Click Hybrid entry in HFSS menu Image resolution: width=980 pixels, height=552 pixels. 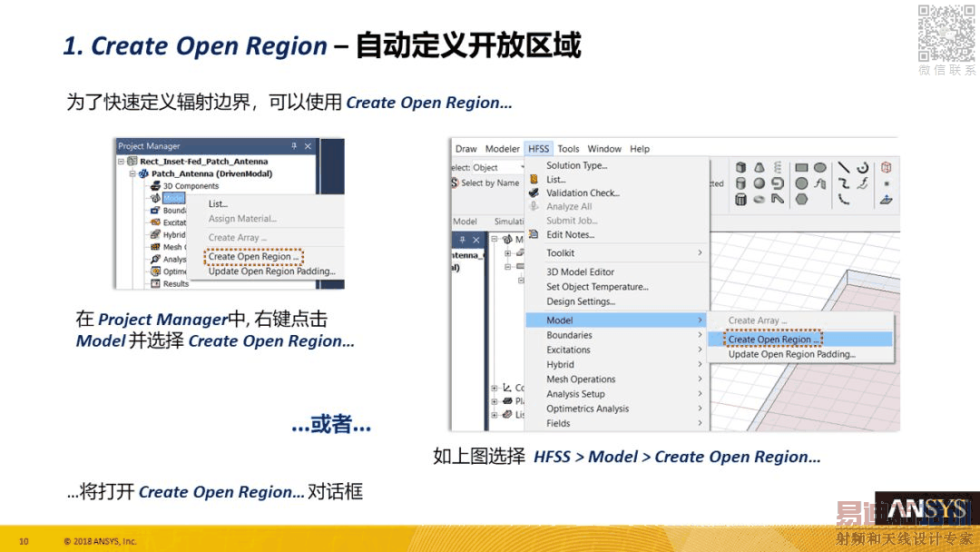pos(560,364)
